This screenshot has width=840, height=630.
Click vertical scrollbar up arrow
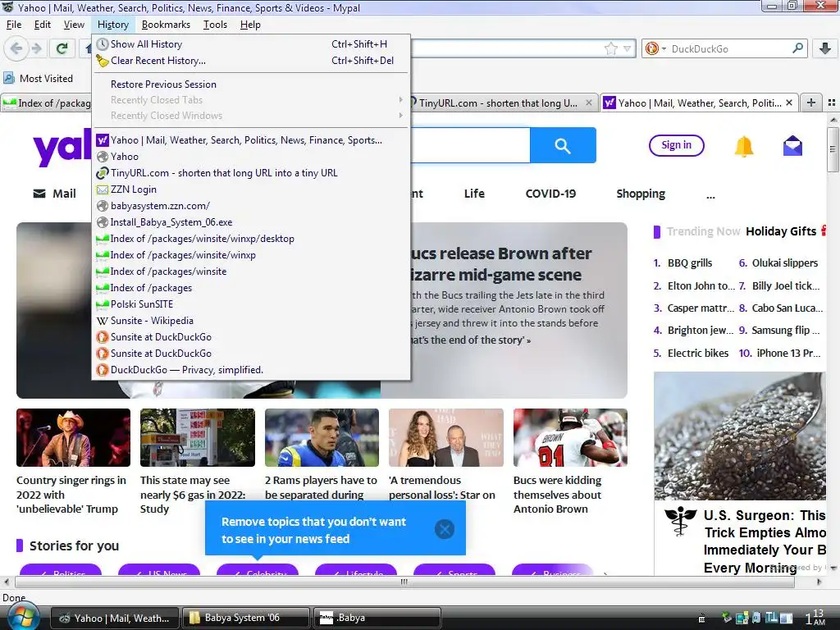[x=833, y=120]
